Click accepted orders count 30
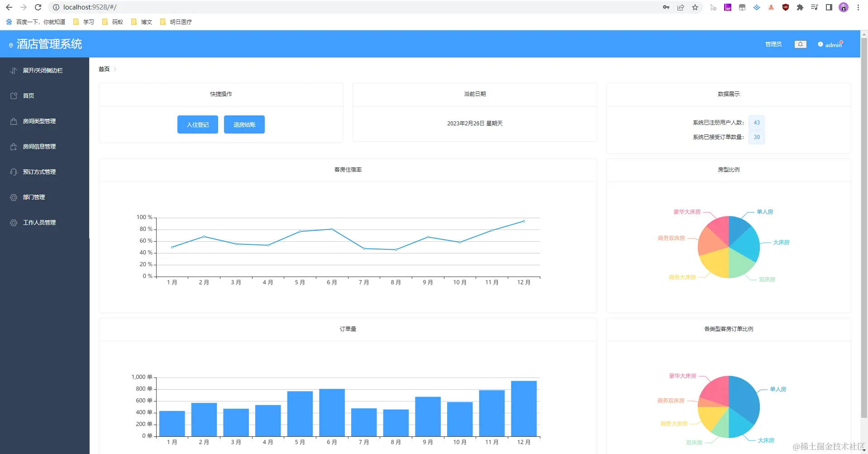The height and width of the screenshot is (454, 868). (x=757, y=137)
